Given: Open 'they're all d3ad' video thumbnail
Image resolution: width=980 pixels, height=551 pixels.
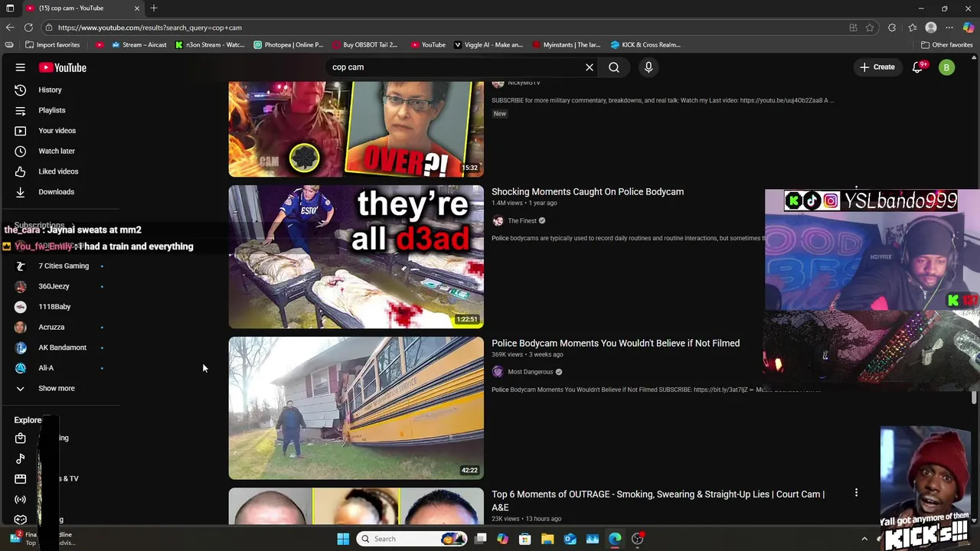Looking at the screenshot, I should pyautogui.click(x=356, y=256).
